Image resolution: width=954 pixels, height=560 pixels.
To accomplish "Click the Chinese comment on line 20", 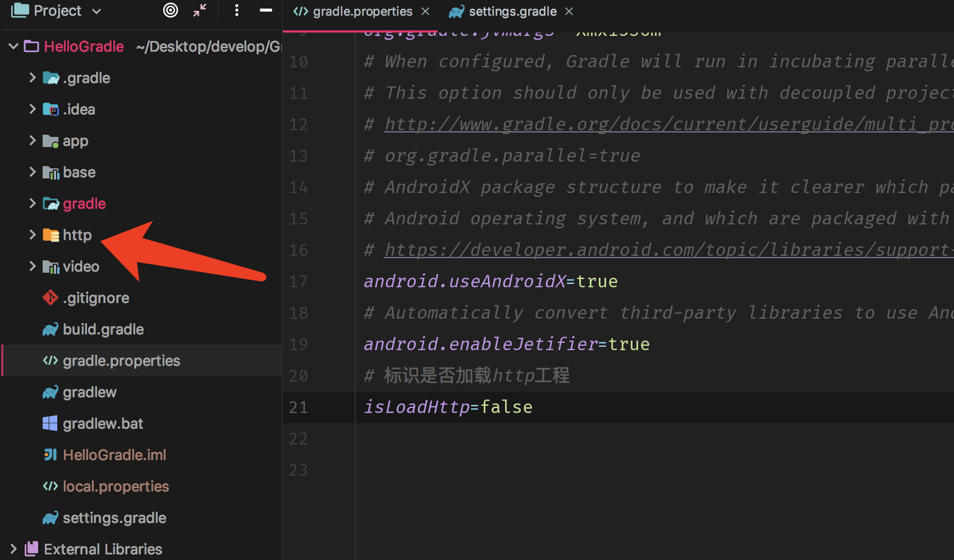I will point(466,375).
